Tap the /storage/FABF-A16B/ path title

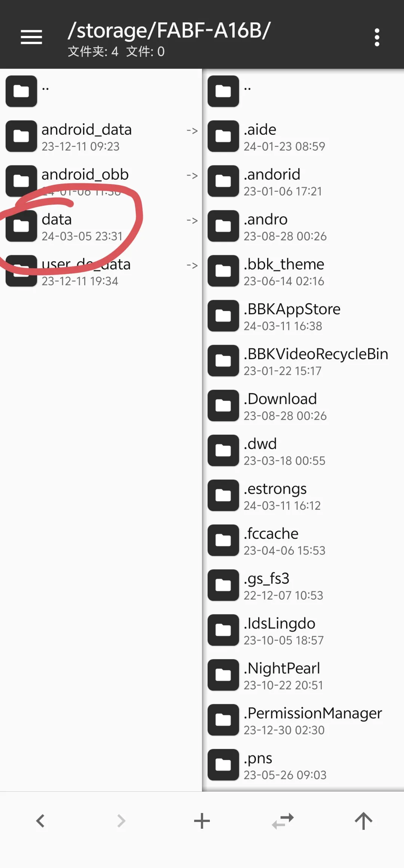(169, 31)
